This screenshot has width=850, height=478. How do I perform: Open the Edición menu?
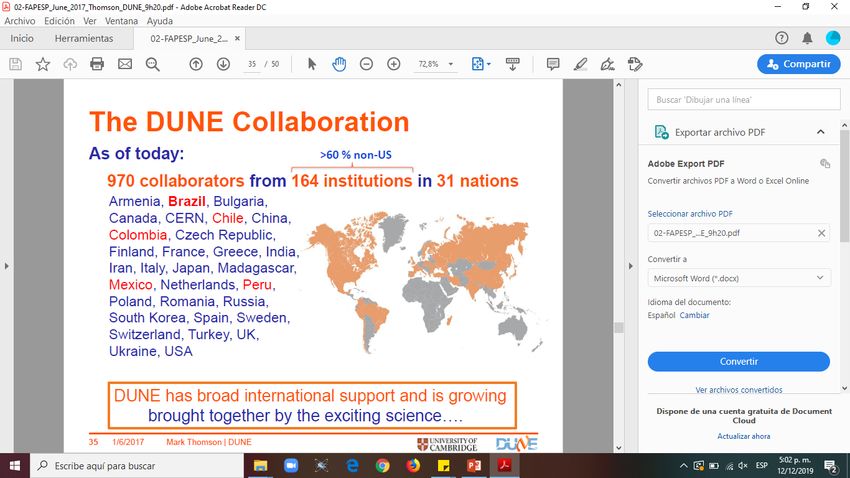(x=60, y=21)
